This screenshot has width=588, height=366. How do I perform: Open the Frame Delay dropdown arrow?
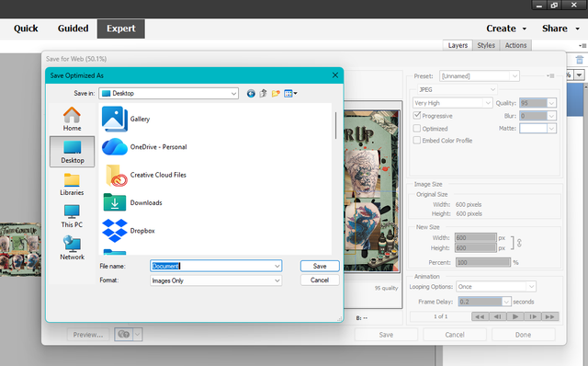coord(506,302)
